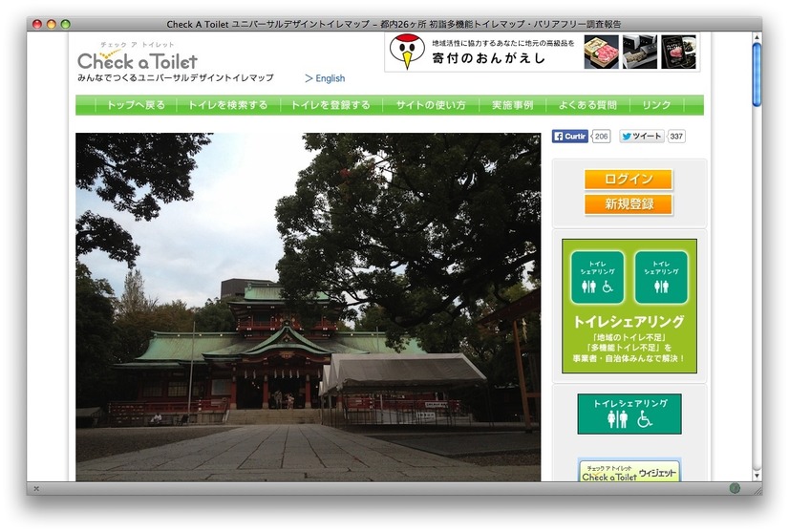
Task: Click the crane bird mascot icon
Action: click(407, 52)
